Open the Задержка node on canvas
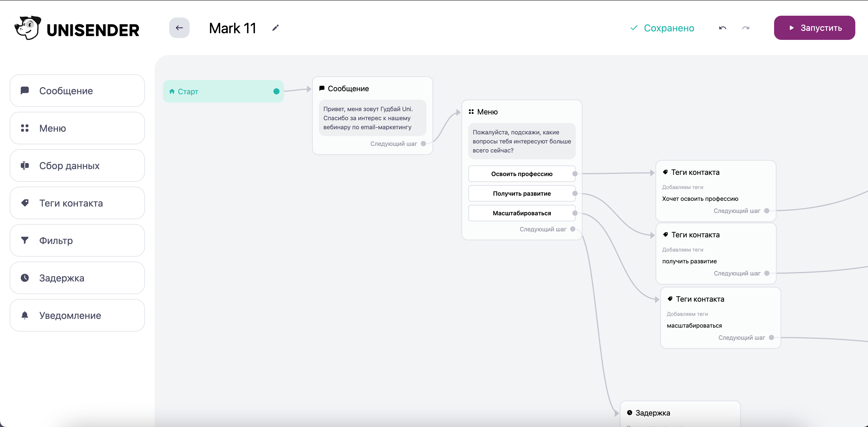 pos(680,413)
